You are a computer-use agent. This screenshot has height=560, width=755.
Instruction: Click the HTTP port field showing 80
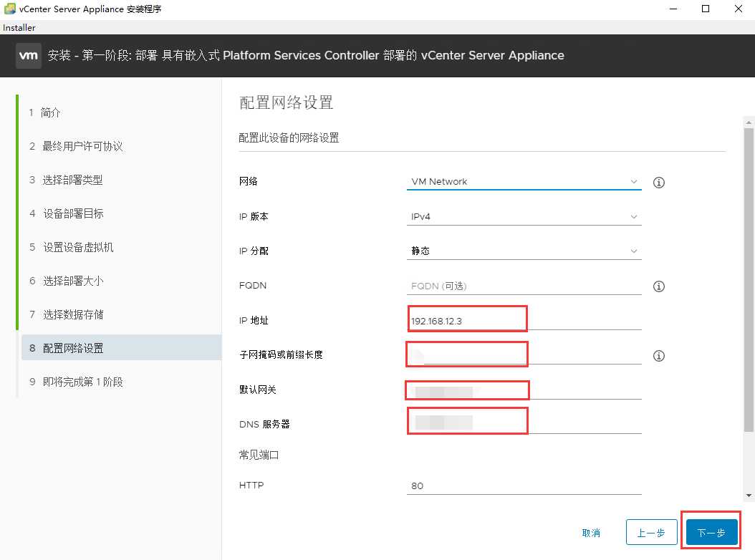pos(523,485)
